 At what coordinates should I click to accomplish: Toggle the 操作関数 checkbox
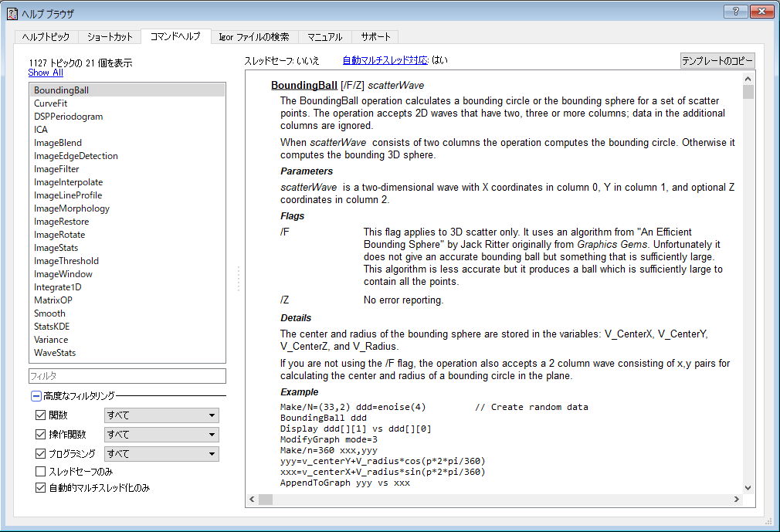coord(41,435)
